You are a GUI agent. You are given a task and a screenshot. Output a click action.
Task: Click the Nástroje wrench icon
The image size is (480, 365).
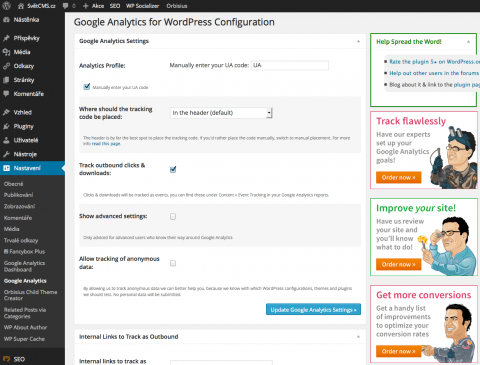tap(6, 154)
